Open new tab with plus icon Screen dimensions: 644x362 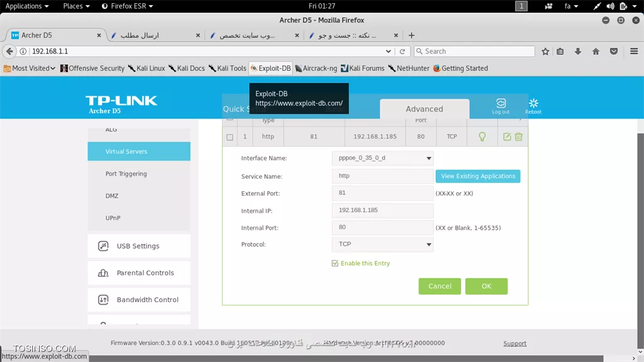[x=411, y=35]
